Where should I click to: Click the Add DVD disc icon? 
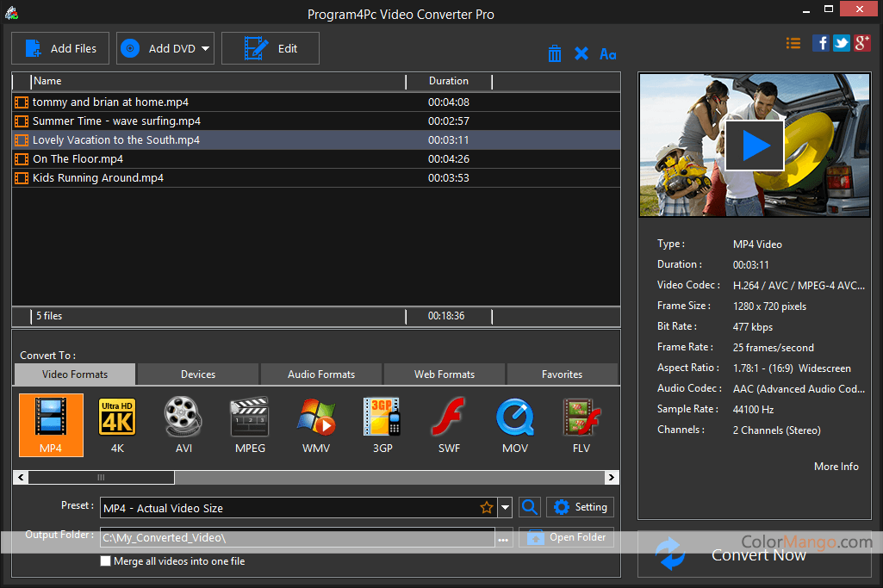tap(130, 48)
